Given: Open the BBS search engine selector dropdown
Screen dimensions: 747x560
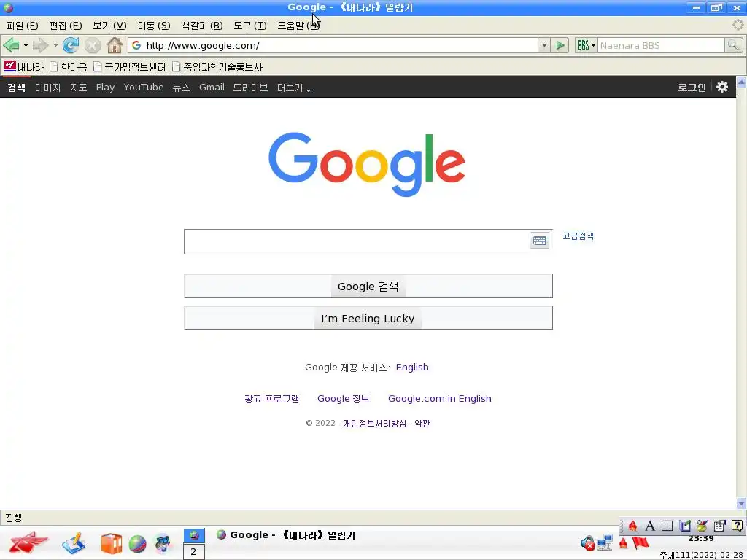Looking at the screenshot, I should 587,46.
